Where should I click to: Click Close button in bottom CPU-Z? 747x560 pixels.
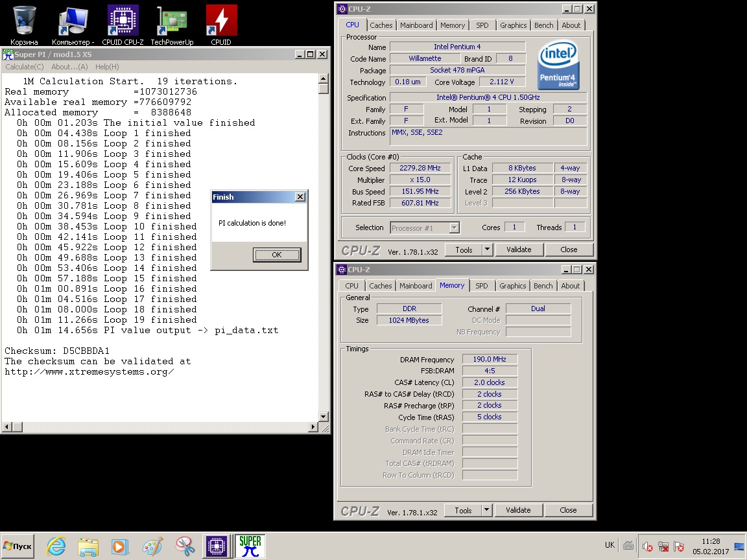click(568, 510)
